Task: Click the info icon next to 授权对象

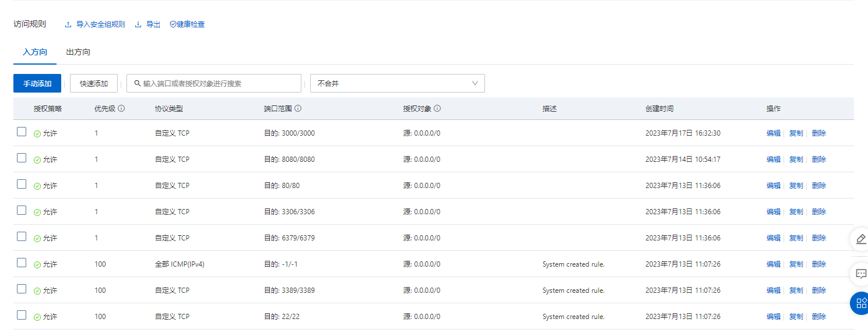Action: pyautogui.click(x=437, y=108)
